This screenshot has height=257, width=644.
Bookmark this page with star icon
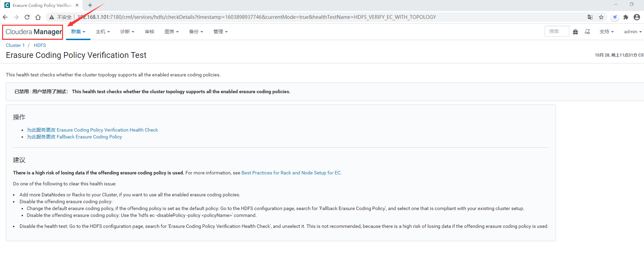pos(601,17)
